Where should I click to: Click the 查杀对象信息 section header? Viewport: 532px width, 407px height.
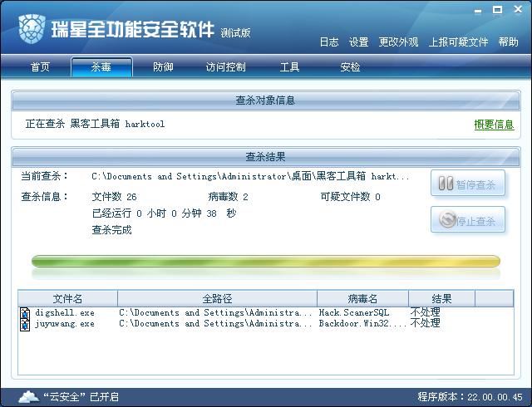[266, 101]
